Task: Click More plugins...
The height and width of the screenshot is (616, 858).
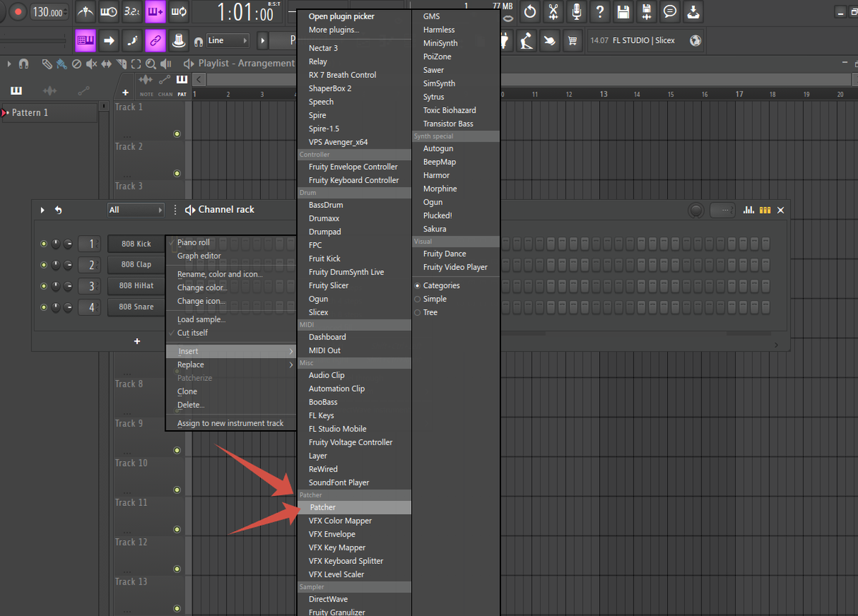Action: click(x=334, y=30)
